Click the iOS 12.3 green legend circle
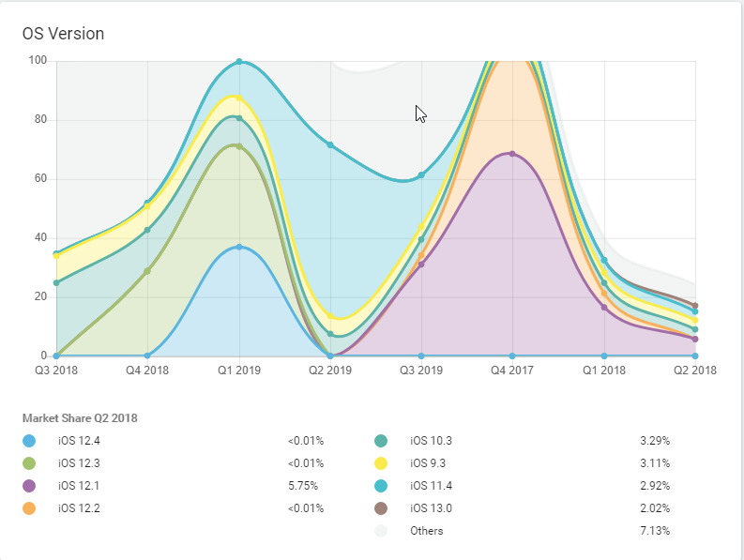The height and width of the screenshot is (560, 744). coord(29,462)
